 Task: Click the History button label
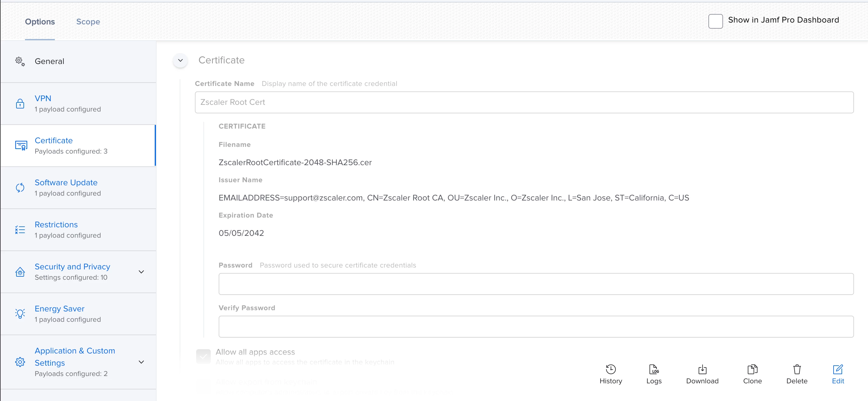[611, 381]
